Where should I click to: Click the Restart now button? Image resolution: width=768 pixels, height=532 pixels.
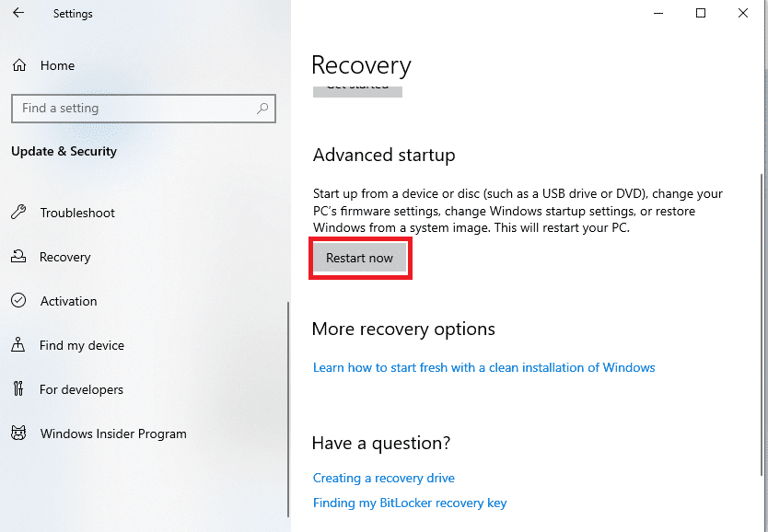point(359,258)
